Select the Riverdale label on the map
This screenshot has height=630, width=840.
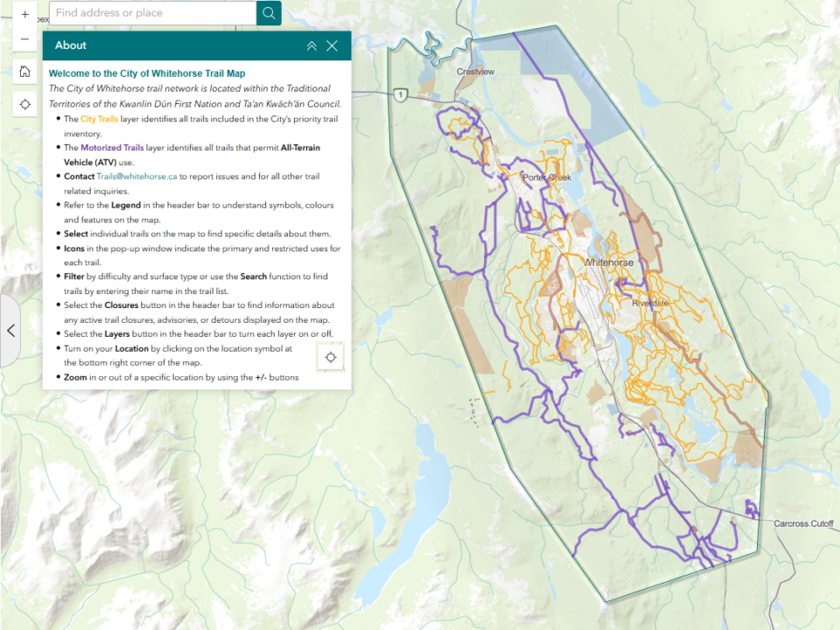click(x=650, y=303)
